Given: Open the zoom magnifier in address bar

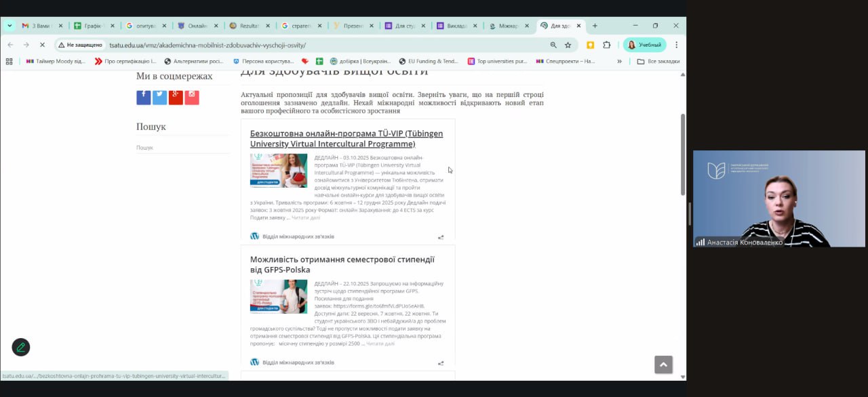Looking at the screenshot, I should click(x=553, y=45).
